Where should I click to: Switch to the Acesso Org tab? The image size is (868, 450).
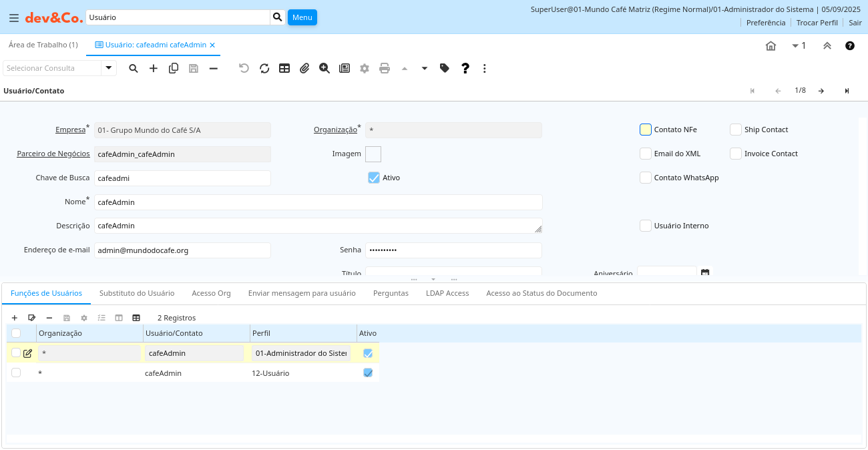[211, 293]
